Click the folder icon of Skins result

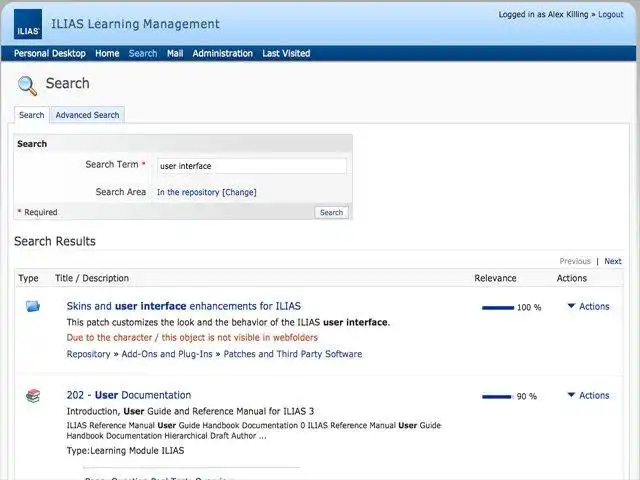click(33, 306)
